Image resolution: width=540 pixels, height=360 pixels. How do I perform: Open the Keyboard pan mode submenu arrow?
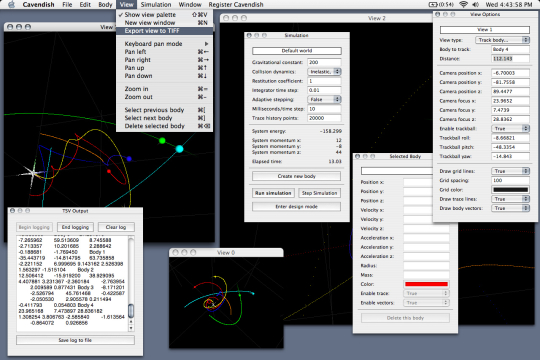(206, 44)
